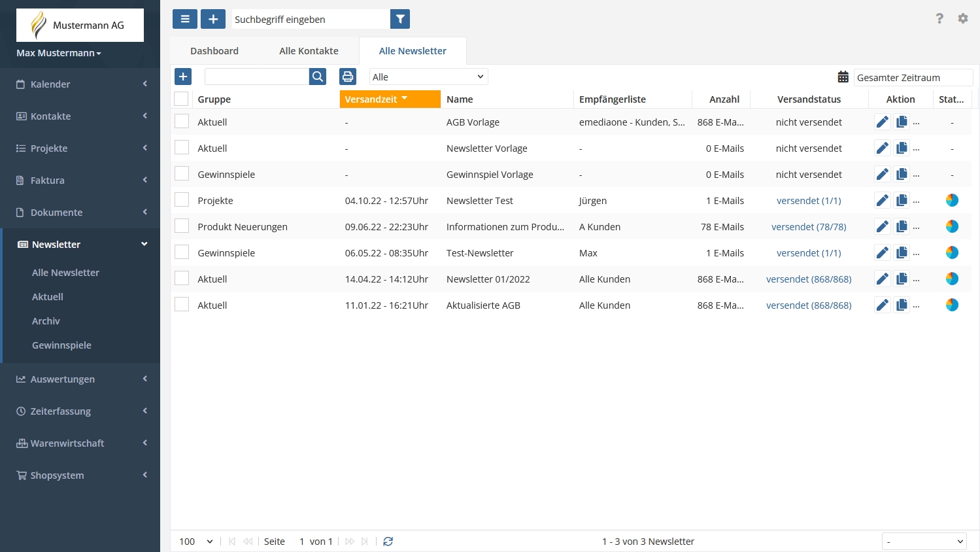
Task: Edit the AGB Vorlage newsletter
Action: [883, 122]
